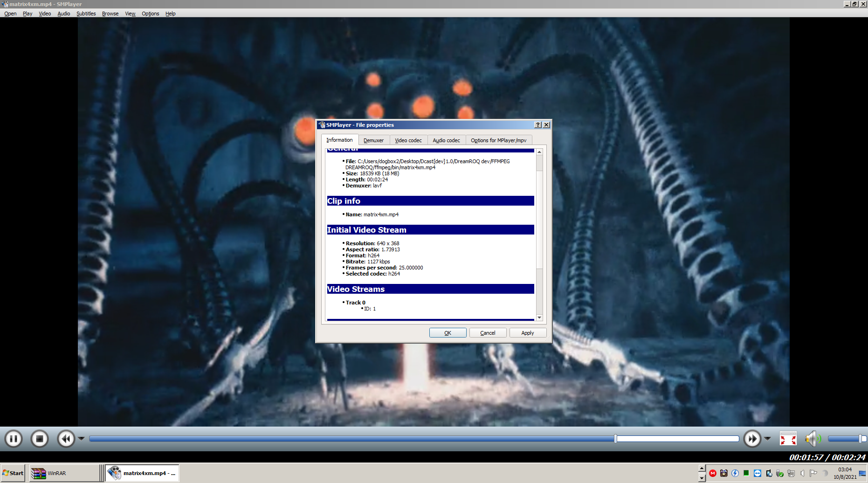
Task: Click the MEGA tray icon
Action: click(x=713, y=473)
